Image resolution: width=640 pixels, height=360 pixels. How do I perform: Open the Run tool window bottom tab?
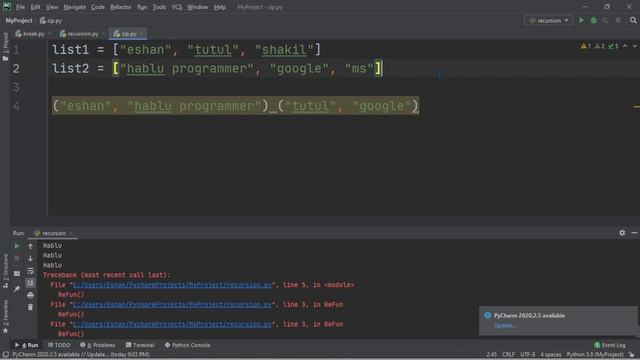click(x=26, y=345)
